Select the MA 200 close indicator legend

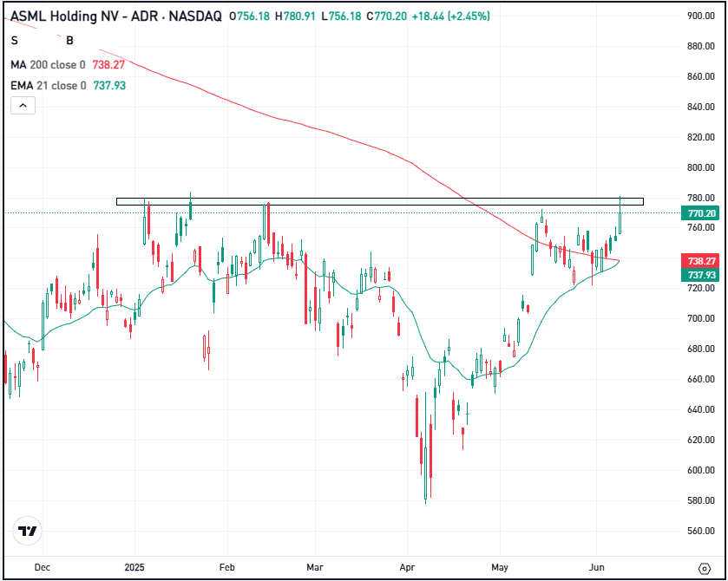click(x=68, y=64)
